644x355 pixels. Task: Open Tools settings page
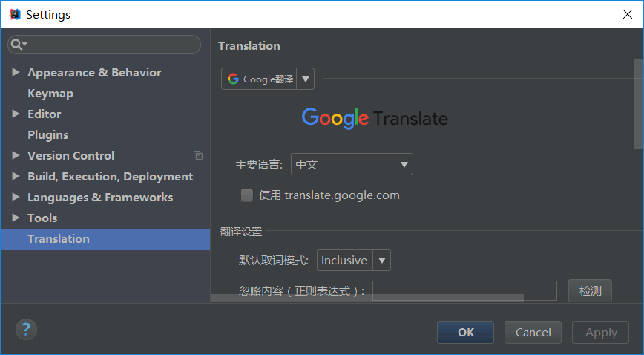coord(42,218)
